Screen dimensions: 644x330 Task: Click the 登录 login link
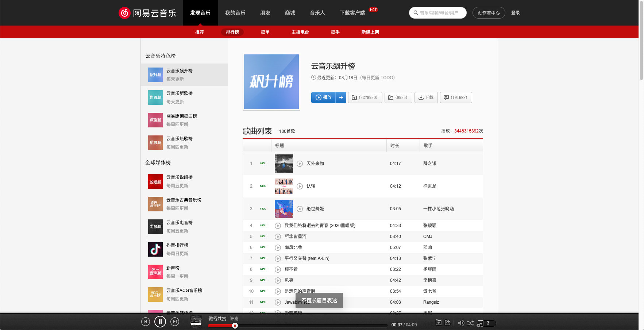pos(516,13)
